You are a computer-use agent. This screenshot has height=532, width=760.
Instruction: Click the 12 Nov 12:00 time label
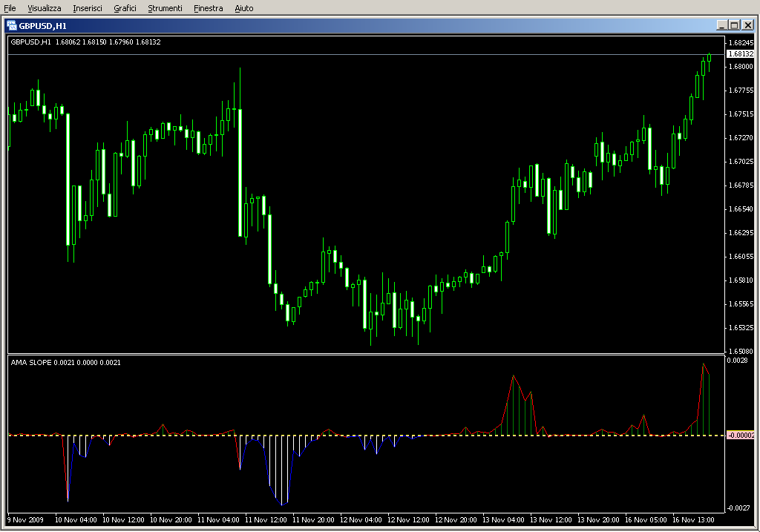(408, 520)
